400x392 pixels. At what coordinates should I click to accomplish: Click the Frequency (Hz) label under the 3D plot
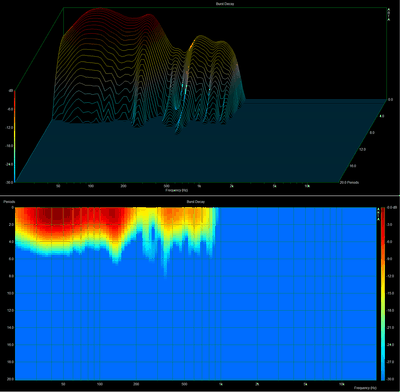176,190
